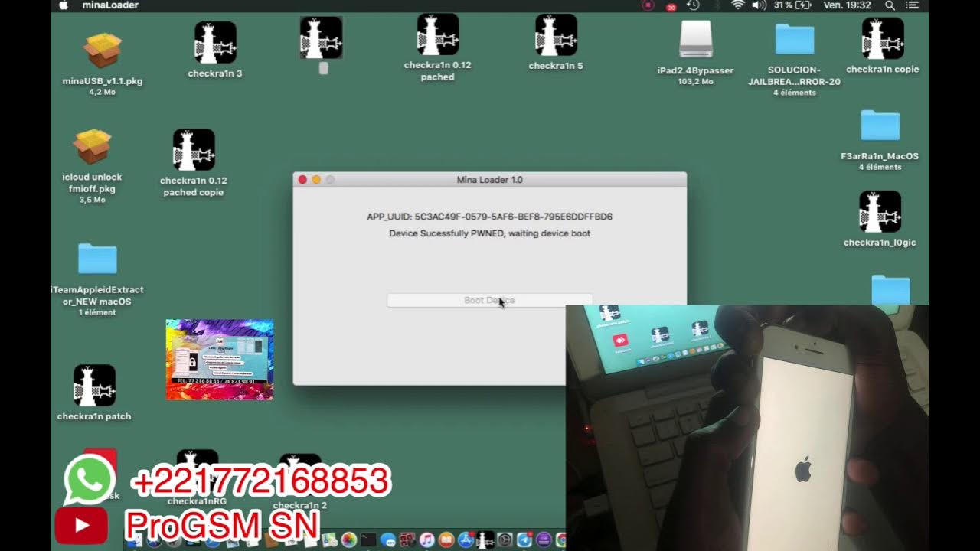Click the disabled Boot Device button
Viewport: 980px width, 551px height.
[489, 300]
